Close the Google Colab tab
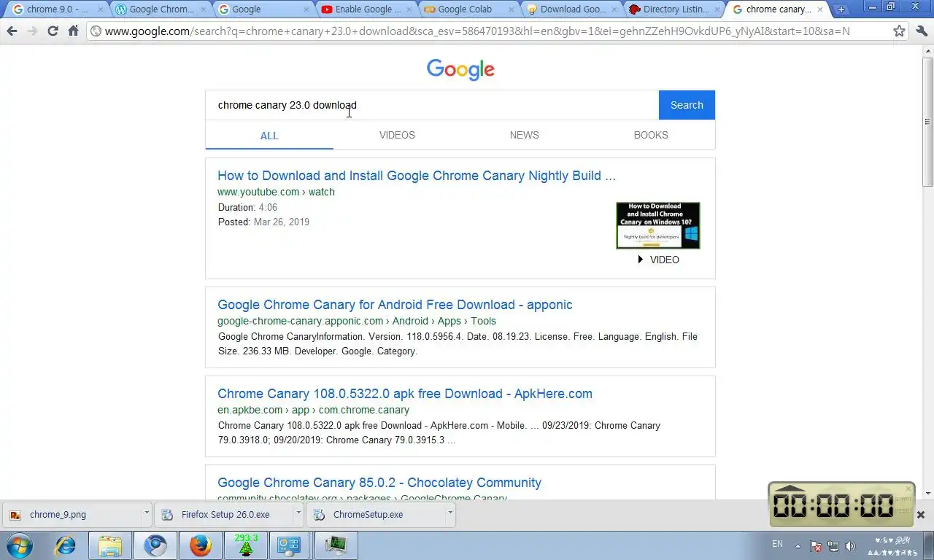This screenshot has width=934, height=560. pos(512,9)
